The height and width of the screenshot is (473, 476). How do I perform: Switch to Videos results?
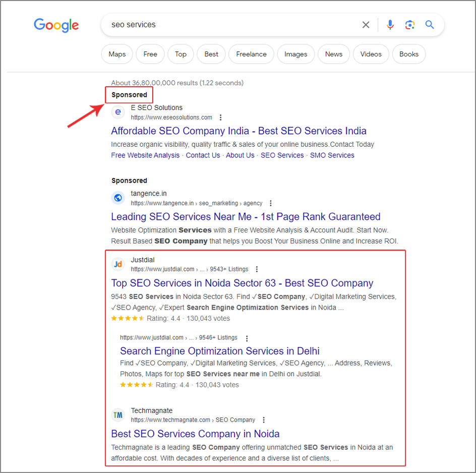(x=371, y=54)
